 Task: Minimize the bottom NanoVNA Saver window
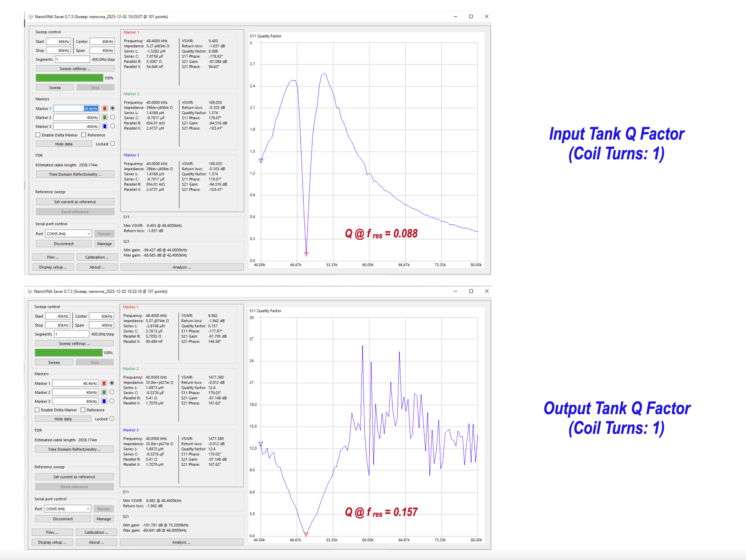pos(455,291)
